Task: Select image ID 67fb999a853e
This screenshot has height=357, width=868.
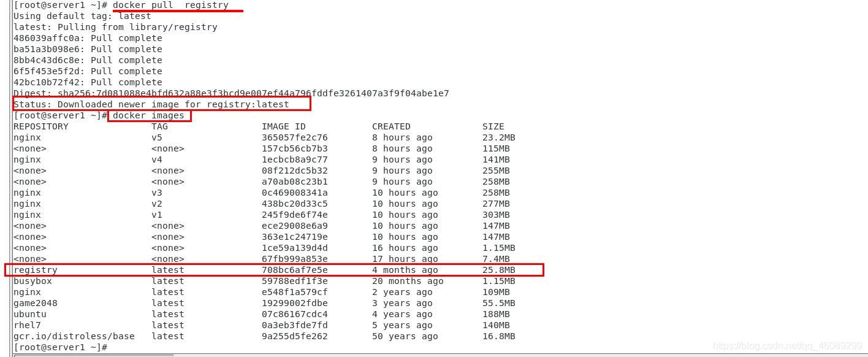Action: click(295, 259)
